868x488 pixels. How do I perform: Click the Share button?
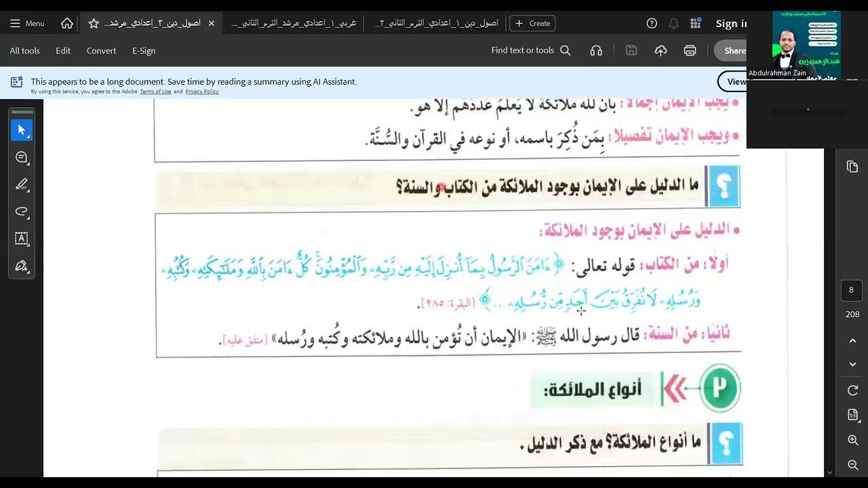pyautogui.click(x=731, y=51)
